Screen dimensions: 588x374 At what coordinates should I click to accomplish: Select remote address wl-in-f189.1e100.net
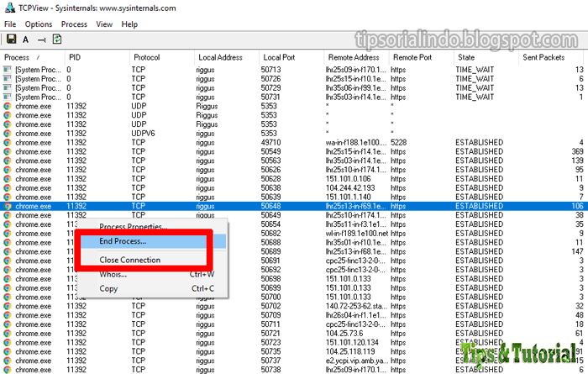[x=357, y=234]
